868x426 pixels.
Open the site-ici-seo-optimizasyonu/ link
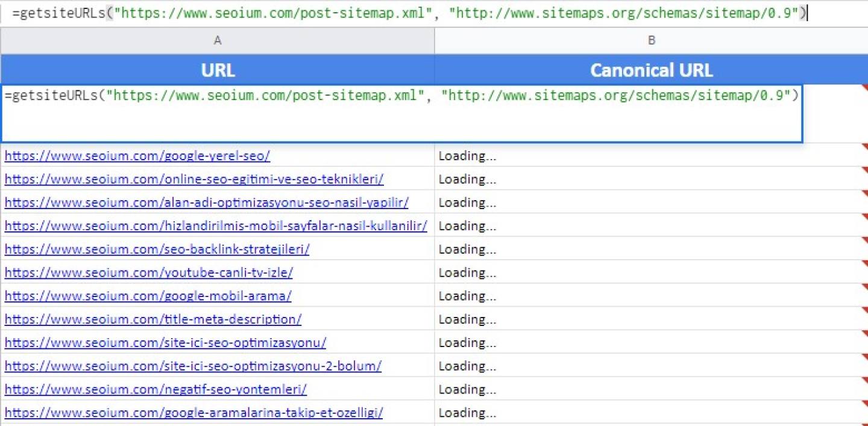tap(165, 343)
